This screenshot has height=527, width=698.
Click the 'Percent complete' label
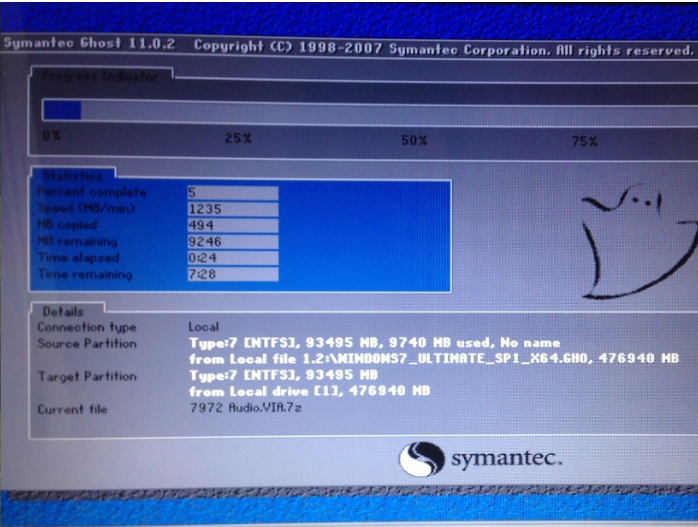pyautogui.click(x=92, y=192)
